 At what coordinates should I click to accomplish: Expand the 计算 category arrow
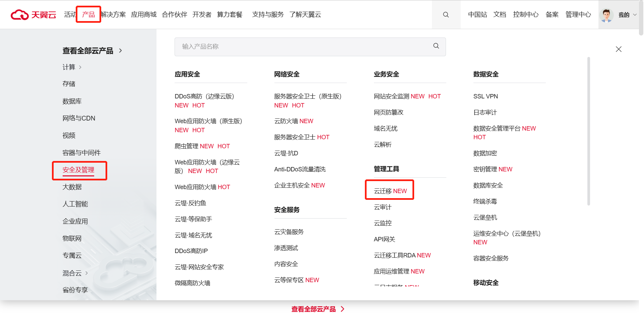pos(80,67)
